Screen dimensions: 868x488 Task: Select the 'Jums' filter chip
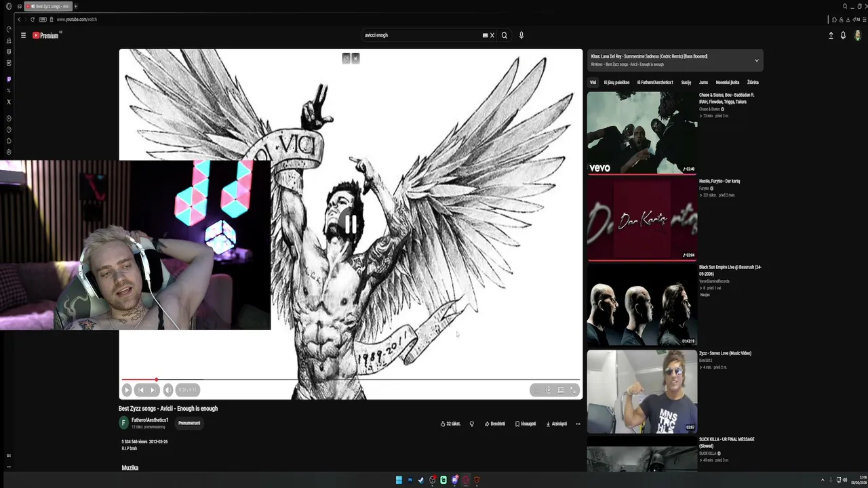point(703,83)
